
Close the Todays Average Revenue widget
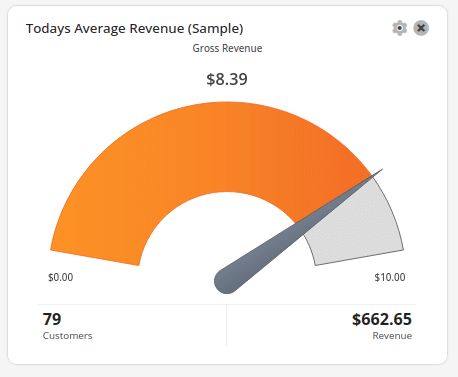click(x=421, y=28)
